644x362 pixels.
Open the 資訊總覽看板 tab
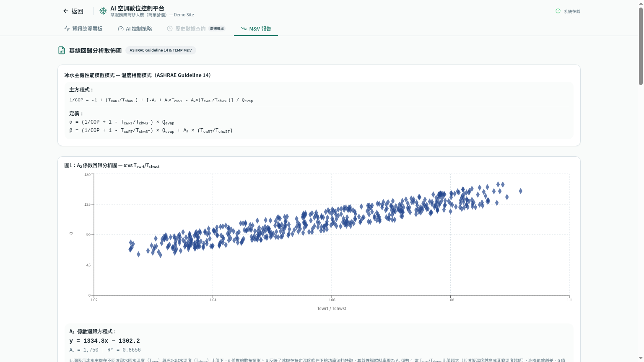tap(83, 28)
